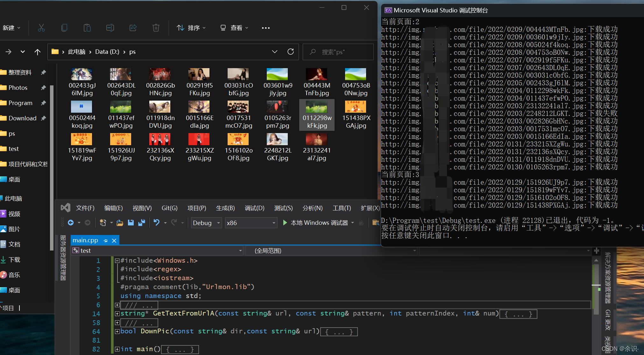Open the 生成(B) menu
This screenshot has width=644, height=355.
click(225, 208)
